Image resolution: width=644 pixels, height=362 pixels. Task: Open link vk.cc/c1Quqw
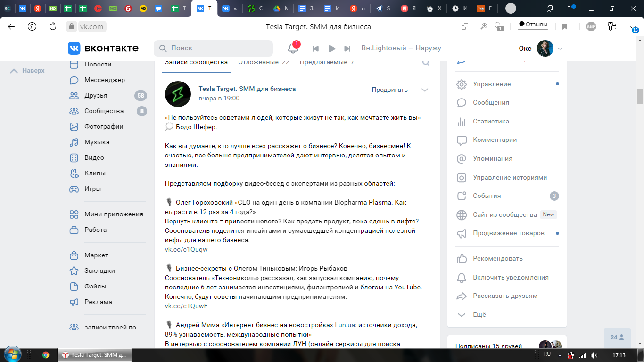[186, 249]
